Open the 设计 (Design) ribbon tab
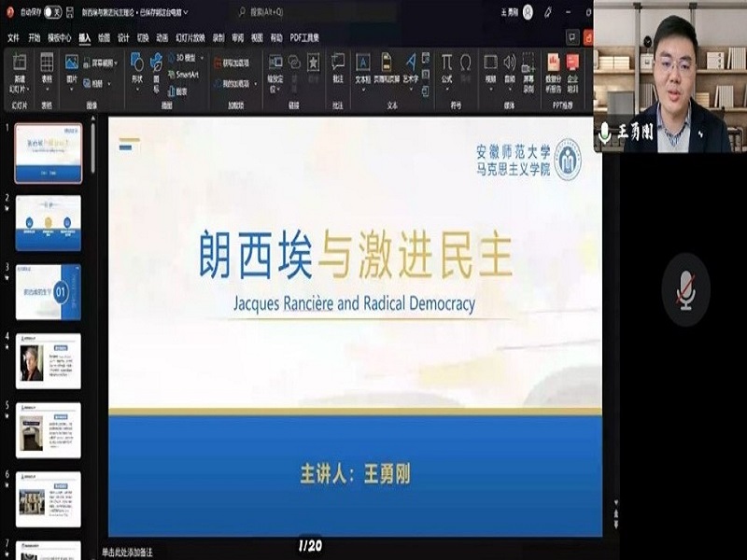The width and height of the screenshot is (747, 560). [123, 38]
